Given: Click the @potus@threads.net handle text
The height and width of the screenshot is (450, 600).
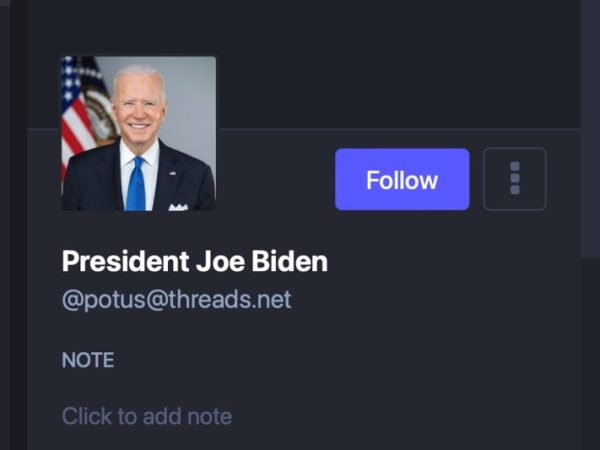Looking at the screenshot, I should pos(176,300).
